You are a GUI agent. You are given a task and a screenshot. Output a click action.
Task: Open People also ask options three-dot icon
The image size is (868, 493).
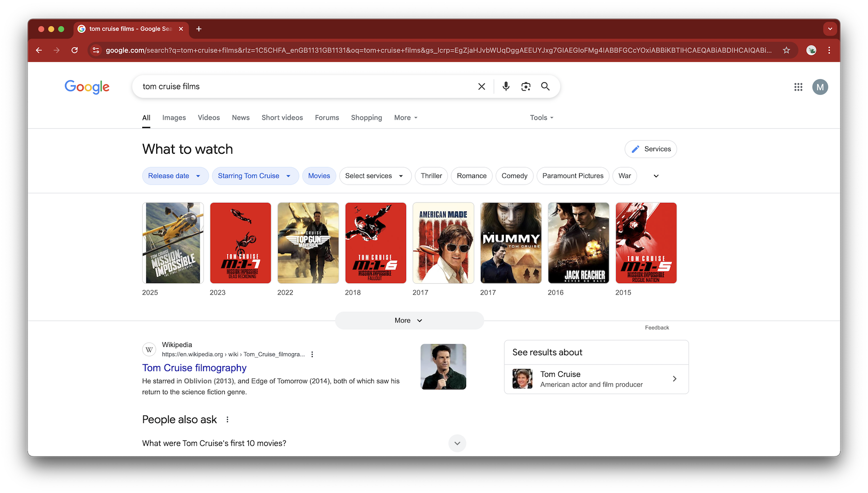tap(227, 420)
